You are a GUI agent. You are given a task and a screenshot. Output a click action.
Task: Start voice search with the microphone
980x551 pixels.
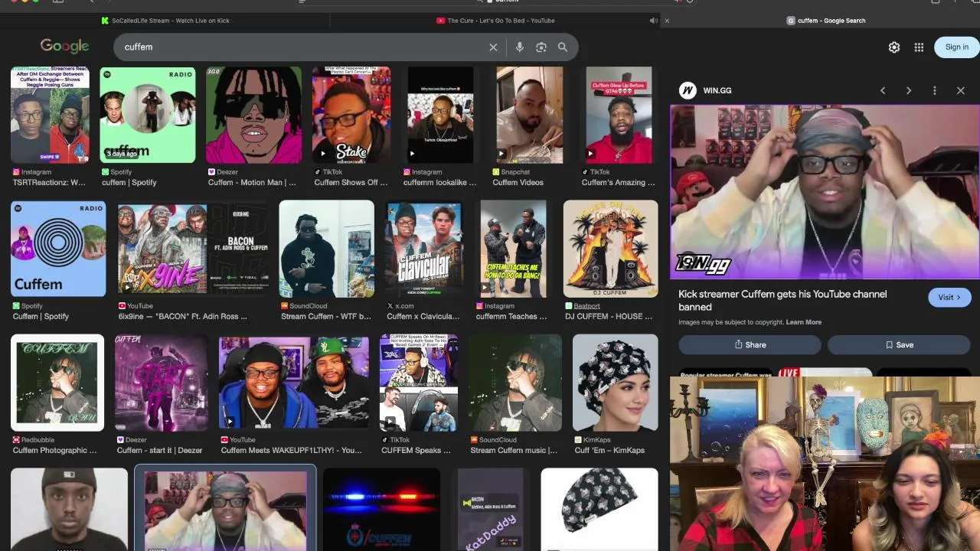pos(520,47)
